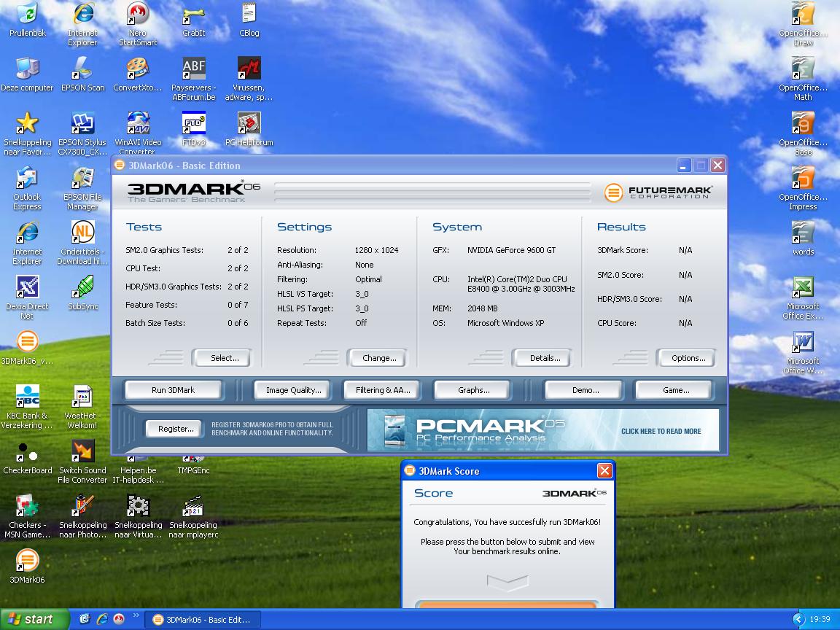Open Payservers ABForum.be shortcut

point(193,78)
